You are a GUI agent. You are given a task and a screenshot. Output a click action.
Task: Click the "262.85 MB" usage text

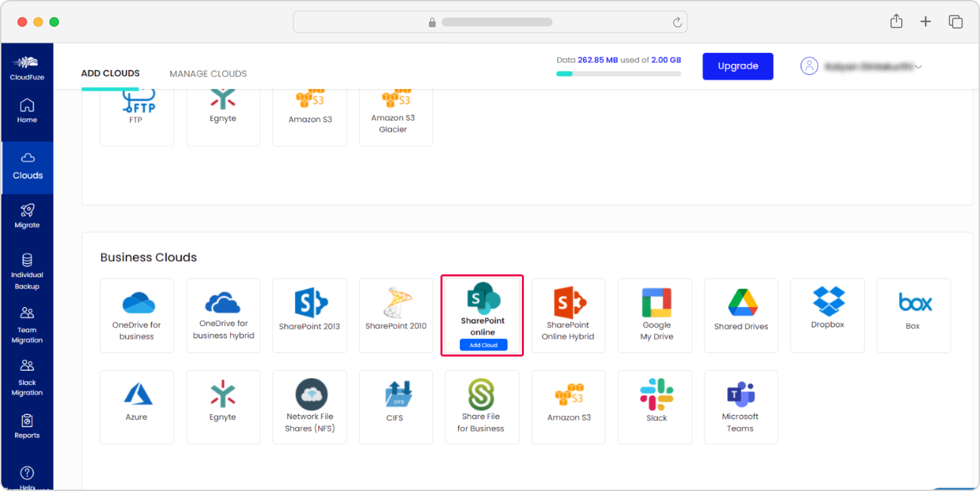[598, 60]
